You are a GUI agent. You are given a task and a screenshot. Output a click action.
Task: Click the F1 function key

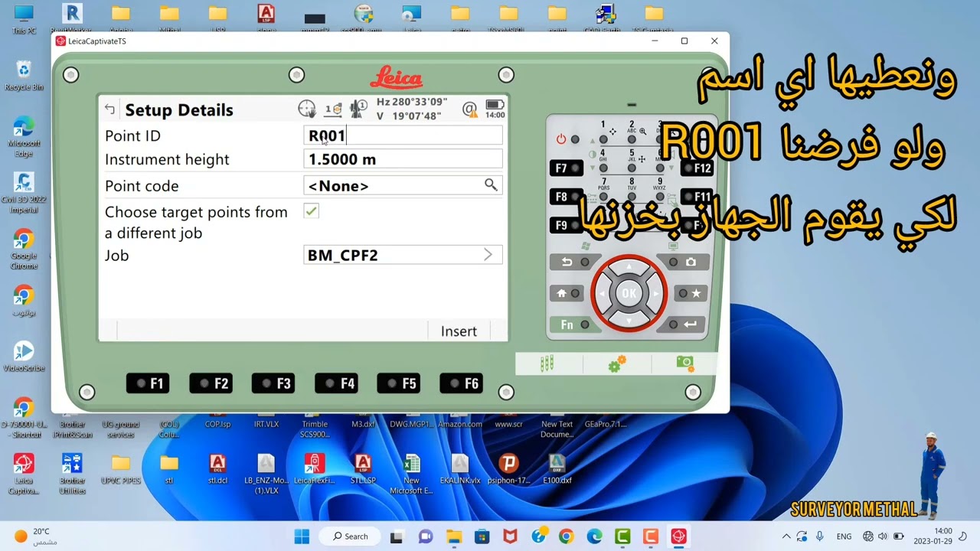click(x=148, y=383)
